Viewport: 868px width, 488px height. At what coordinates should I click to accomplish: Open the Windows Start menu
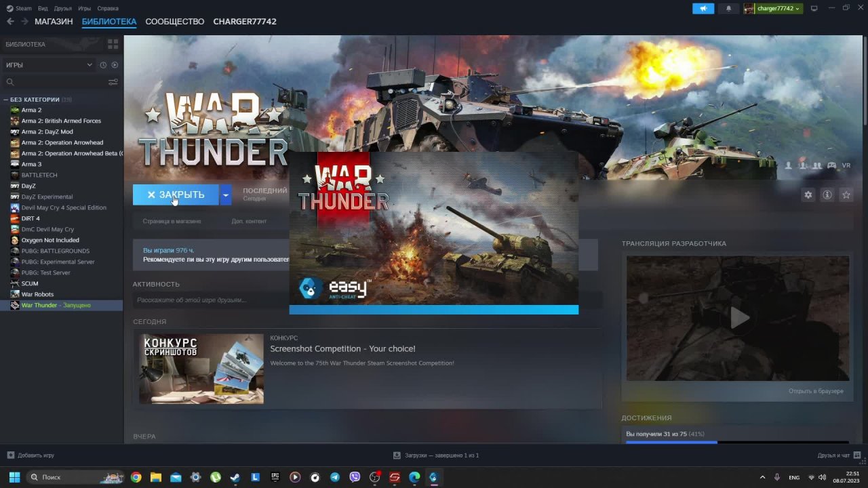(x=14, y=477)
